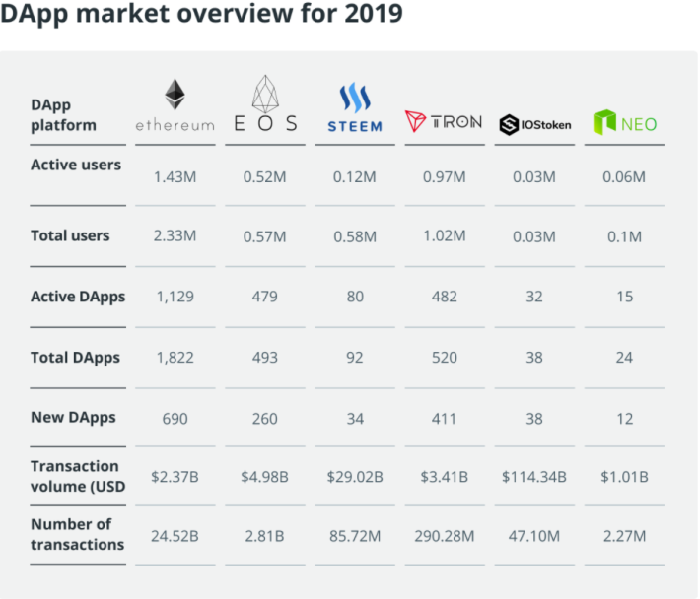Screen dimensions: 700x599
Task: Click Ethereum total DApps value 1,822
Action: click(175, 358)
